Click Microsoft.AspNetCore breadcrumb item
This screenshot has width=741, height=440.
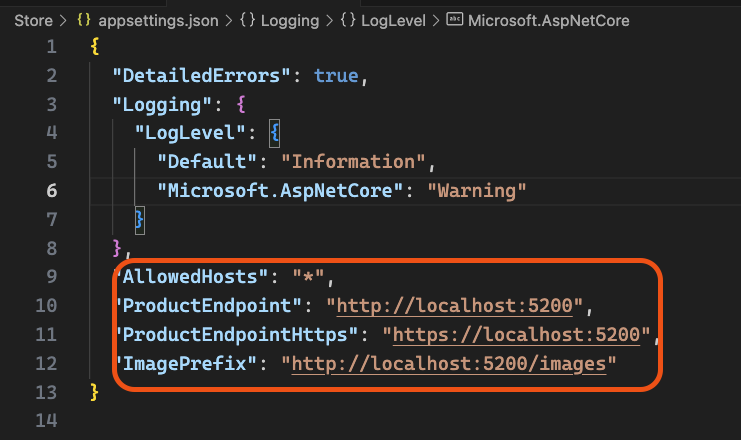pos(549,21)
